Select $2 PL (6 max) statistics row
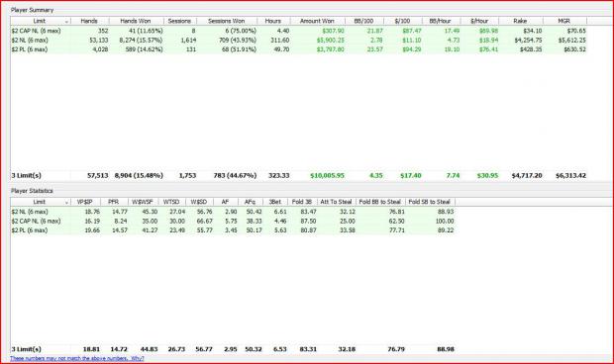614x364 pixels. (x=233, y=230)
